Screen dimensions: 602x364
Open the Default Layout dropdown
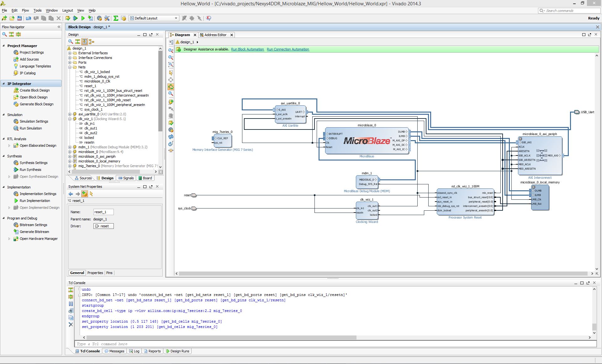tap(154, 18)
